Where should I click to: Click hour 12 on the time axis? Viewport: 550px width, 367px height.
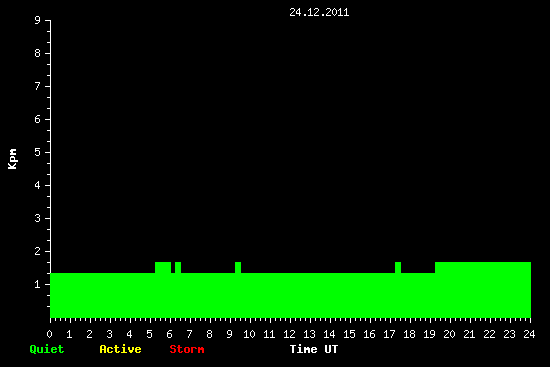coord(289,334)
